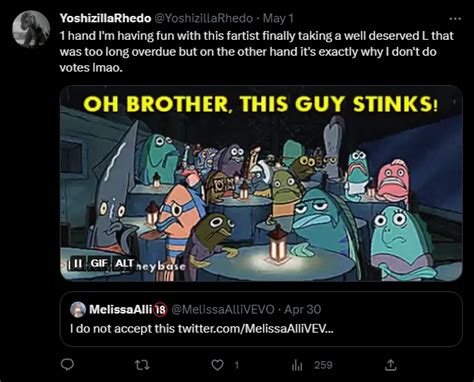
Task: Pause the GIF with pause button
Action: click(x=78, y=263)
